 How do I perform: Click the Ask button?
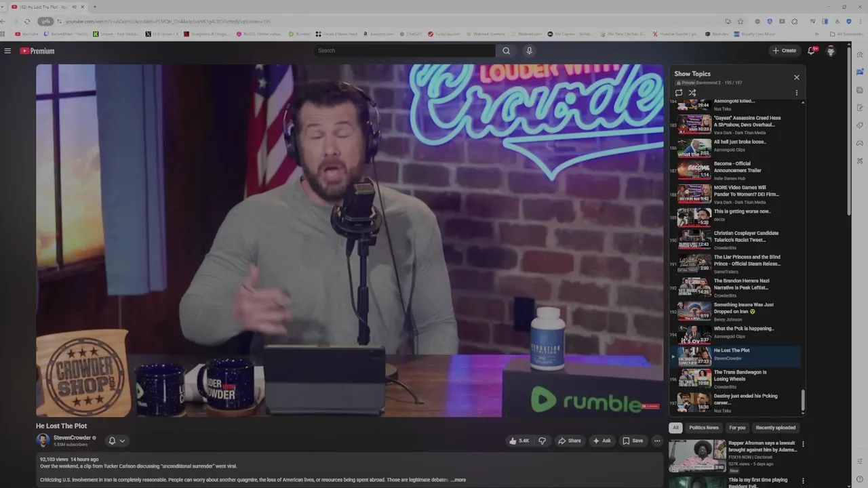pyautogui.click(x=601, y=441)
